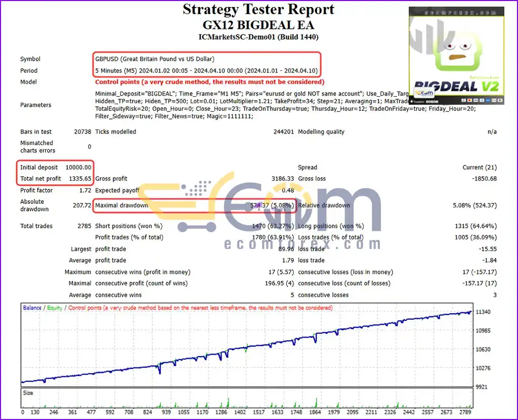Click the ecomforex.com watermark text
Screen dimensions: 518x420
[x=302, y=244]
